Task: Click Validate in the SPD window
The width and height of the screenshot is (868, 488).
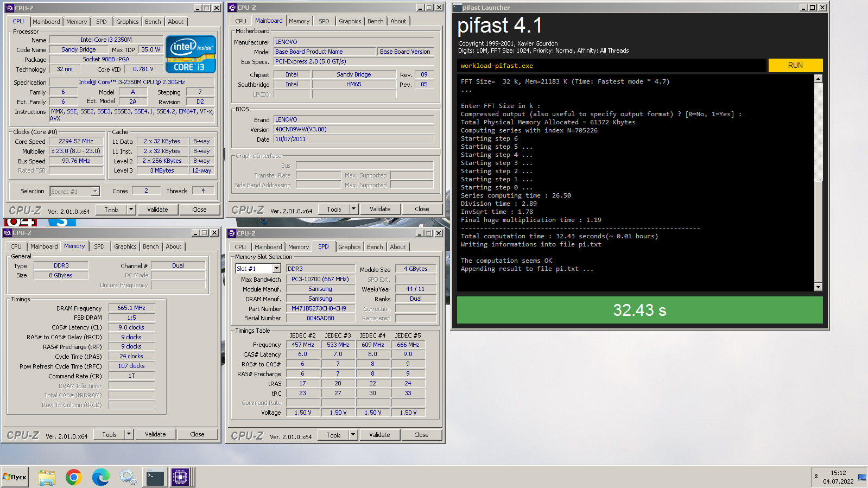Action: click(379, 435)
